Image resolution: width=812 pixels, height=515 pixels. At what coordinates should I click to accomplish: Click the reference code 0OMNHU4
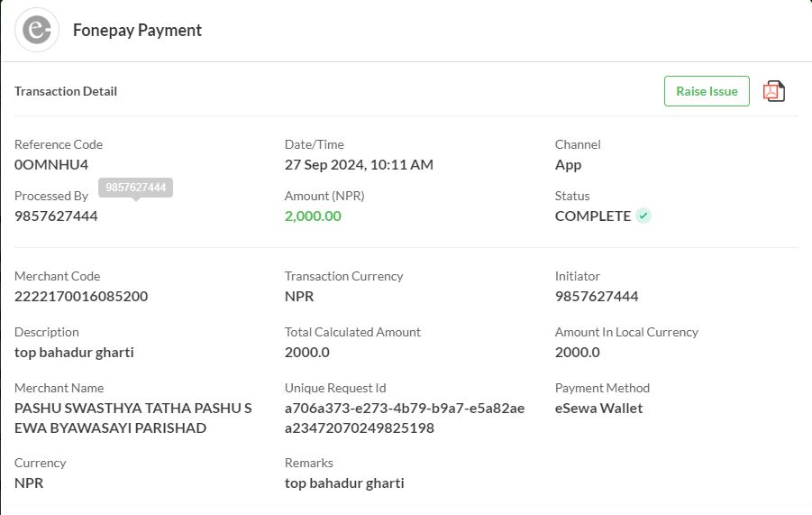(51, 165)
